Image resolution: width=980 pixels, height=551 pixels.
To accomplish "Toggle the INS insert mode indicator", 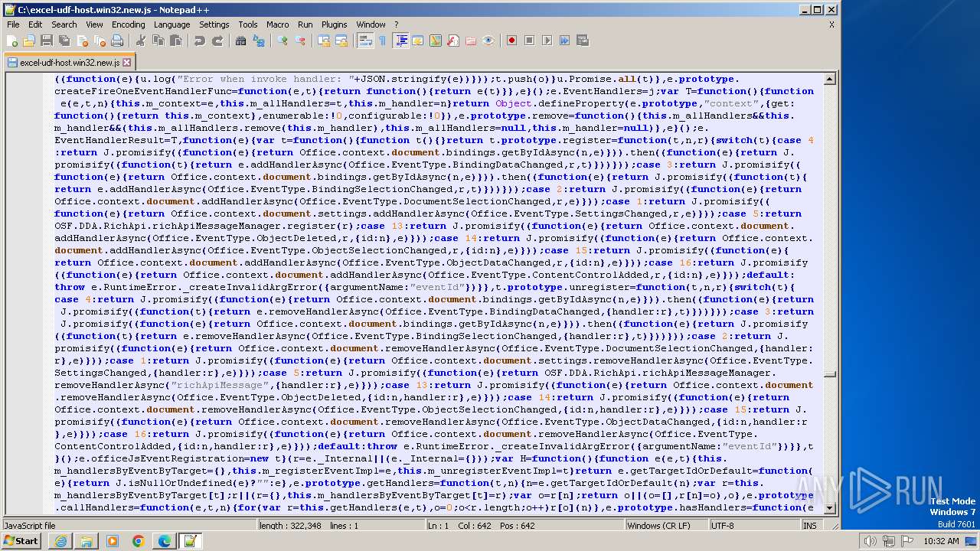I will click(810, 526).
